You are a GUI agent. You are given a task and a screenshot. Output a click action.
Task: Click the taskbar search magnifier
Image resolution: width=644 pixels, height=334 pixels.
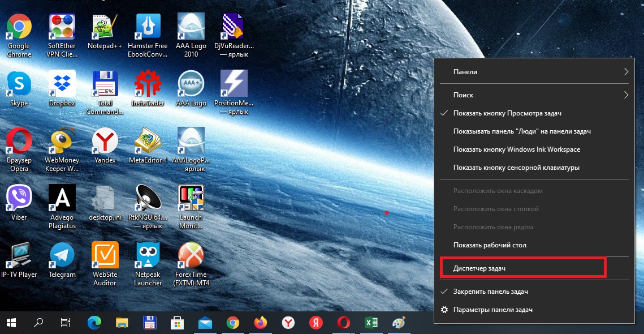[x=38, y=322]
